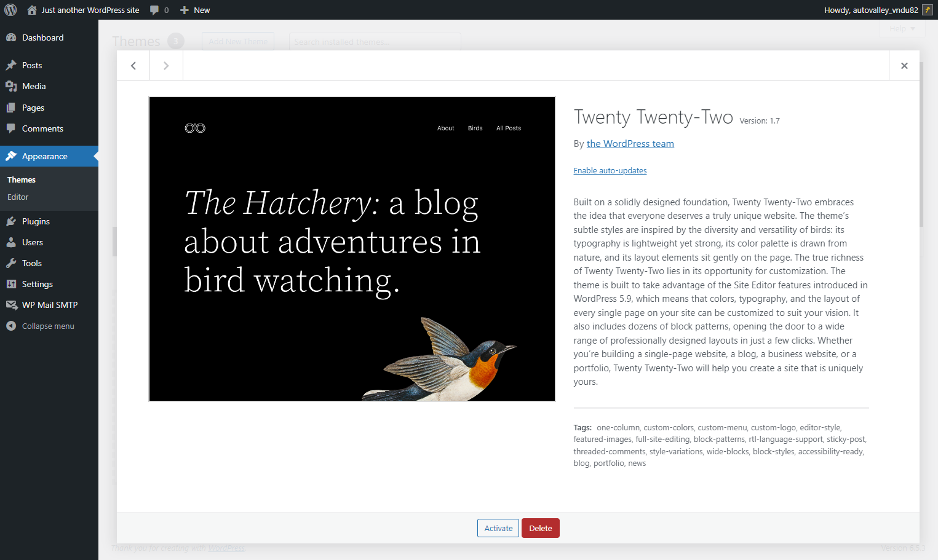
Task: Click the Tags: label text
Action: 582,427
